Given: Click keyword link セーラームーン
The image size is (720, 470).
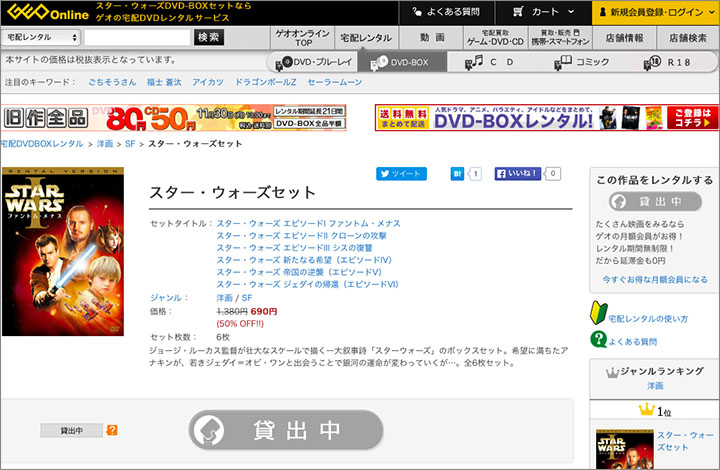Looking at the screenshot, I should [x=335, y=82].
